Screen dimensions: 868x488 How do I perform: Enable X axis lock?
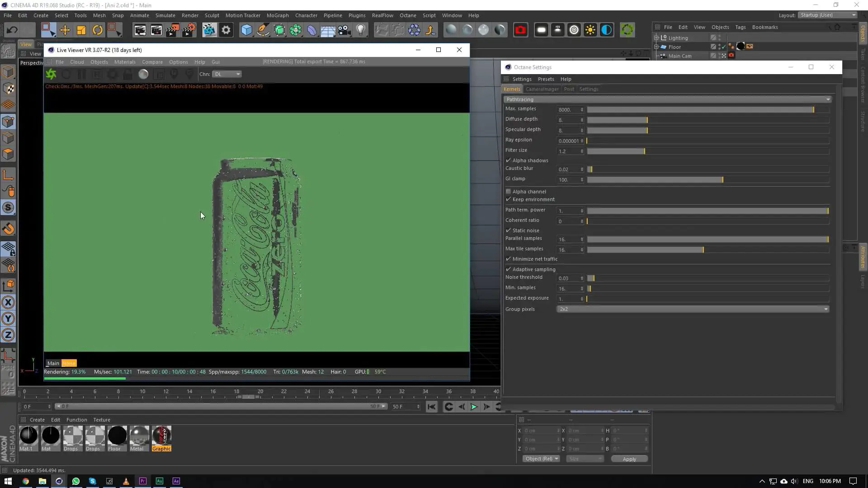(8, 302)
